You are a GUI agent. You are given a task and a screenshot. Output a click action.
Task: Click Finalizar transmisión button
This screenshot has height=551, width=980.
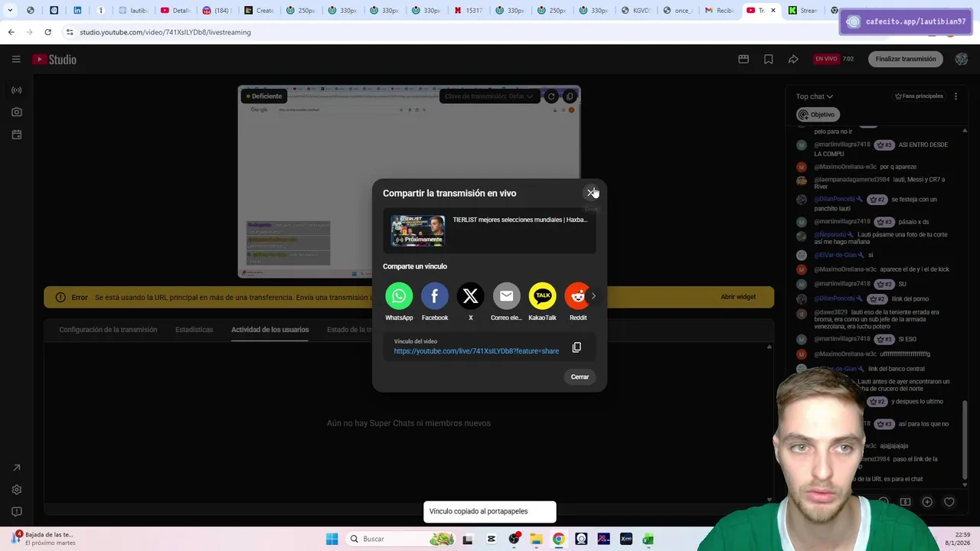(906, 59)
